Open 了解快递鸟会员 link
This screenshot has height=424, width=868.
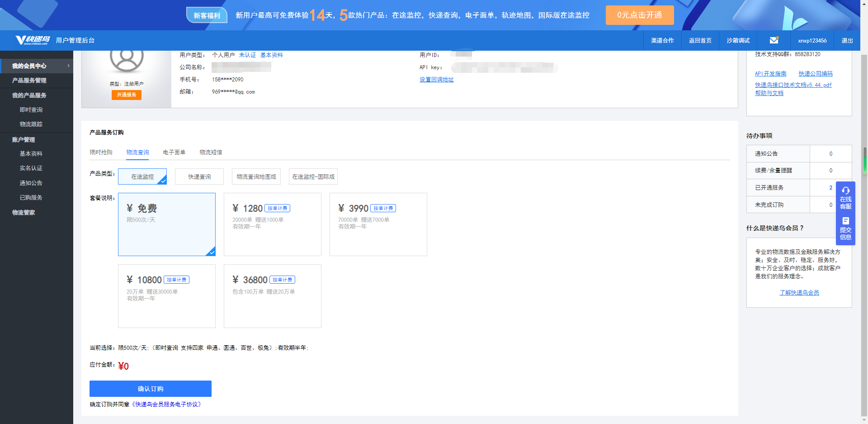pyautogui.click(x=799, y=292)
